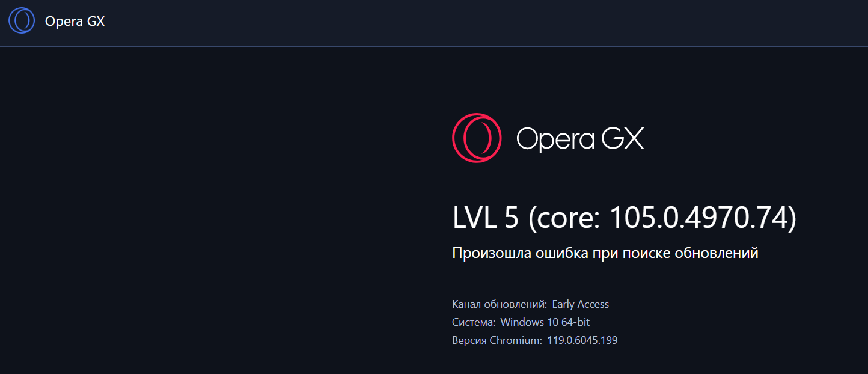Viewport: 868px width, 374px height.
Task: Click the large red Opera GX logo
Action: pyautogui.click(x=477, y=138)
